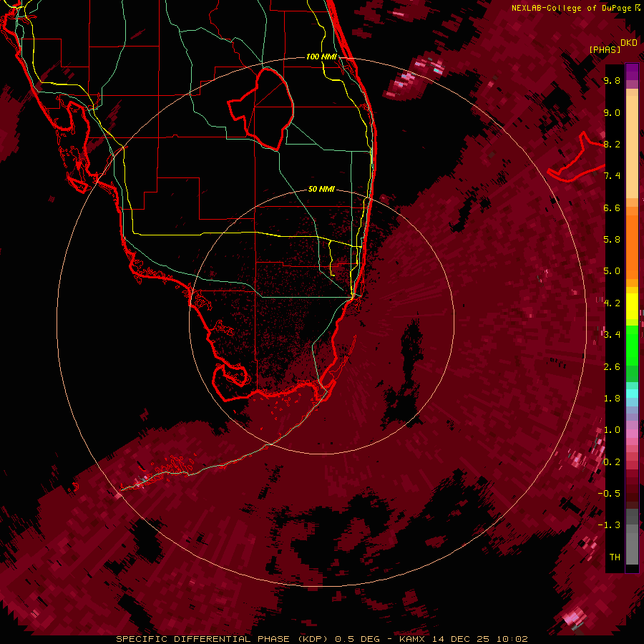
Task: Click the -0.5 scale value
Action: coord(609,494)
